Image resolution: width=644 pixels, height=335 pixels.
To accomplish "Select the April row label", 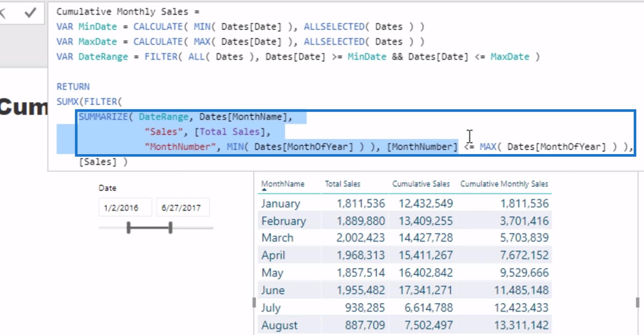I will tap(273, 255).
